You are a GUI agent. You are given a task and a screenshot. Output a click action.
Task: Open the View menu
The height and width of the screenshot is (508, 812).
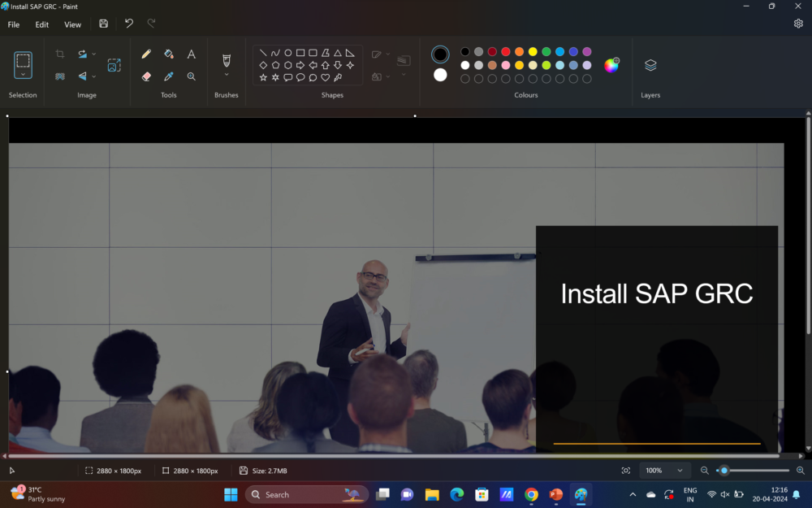(x=72, y=24)
